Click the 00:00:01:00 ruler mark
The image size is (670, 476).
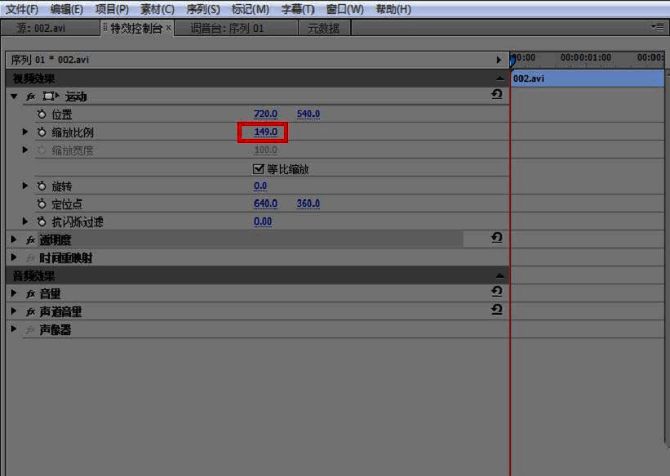click(585, 57)
